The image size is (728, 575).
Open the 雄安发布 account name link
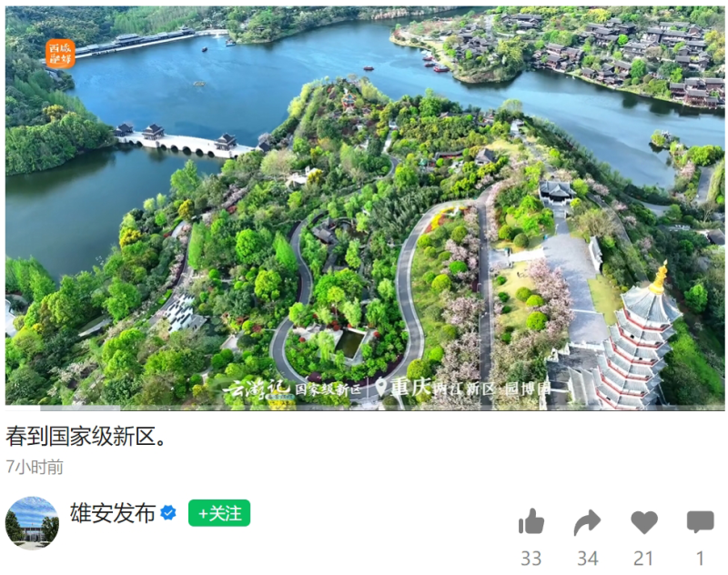[113, 513]
